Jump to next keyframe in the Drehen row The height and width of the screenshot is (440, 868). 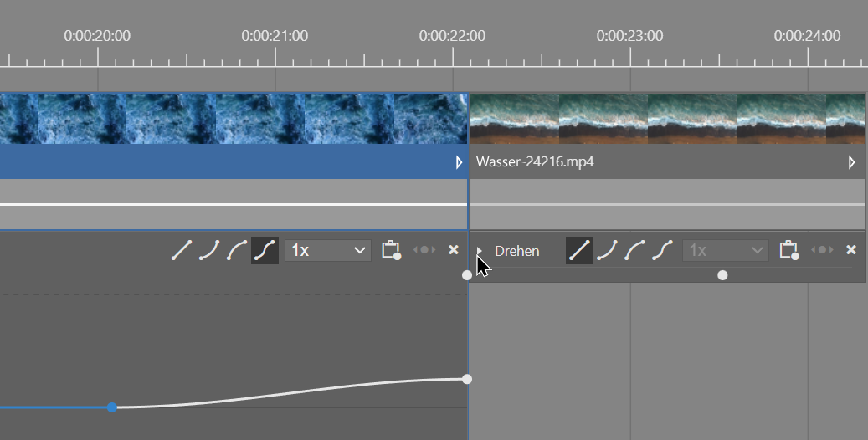(x=831, y=250)
